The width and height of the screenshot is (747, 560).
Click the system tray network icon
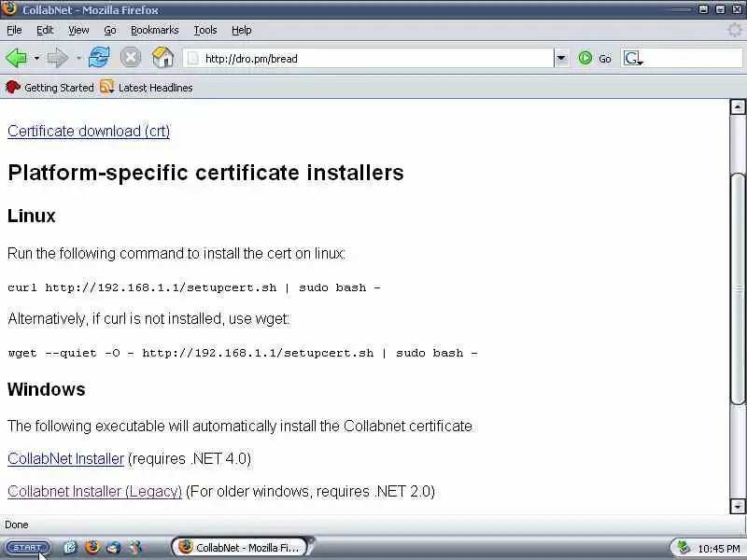(684, 548)
